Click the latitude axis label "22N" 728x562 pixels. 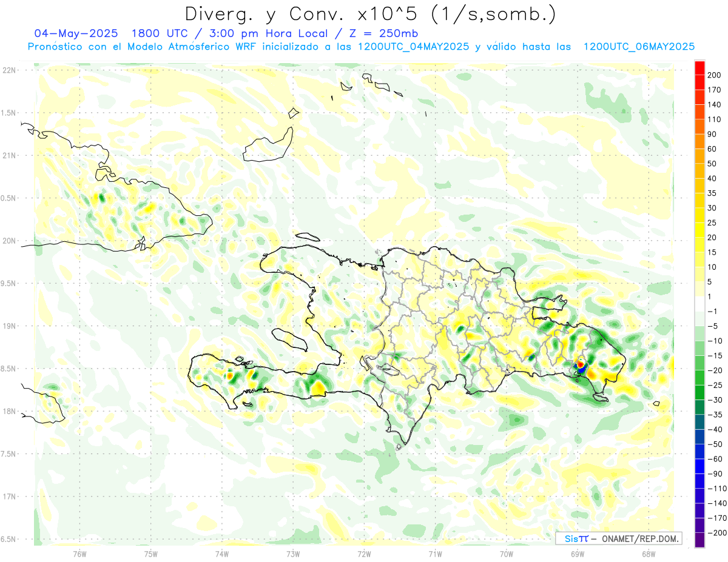tap(9, 70)
